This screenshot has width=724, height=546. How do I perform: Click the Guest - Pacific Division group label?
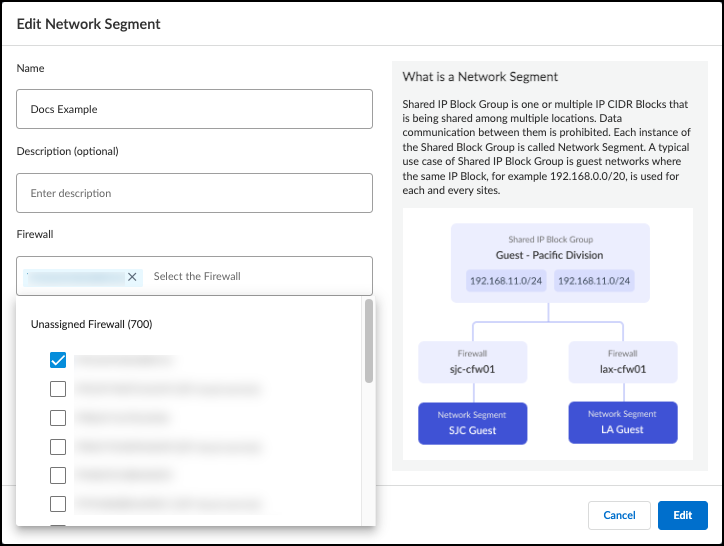549,255
